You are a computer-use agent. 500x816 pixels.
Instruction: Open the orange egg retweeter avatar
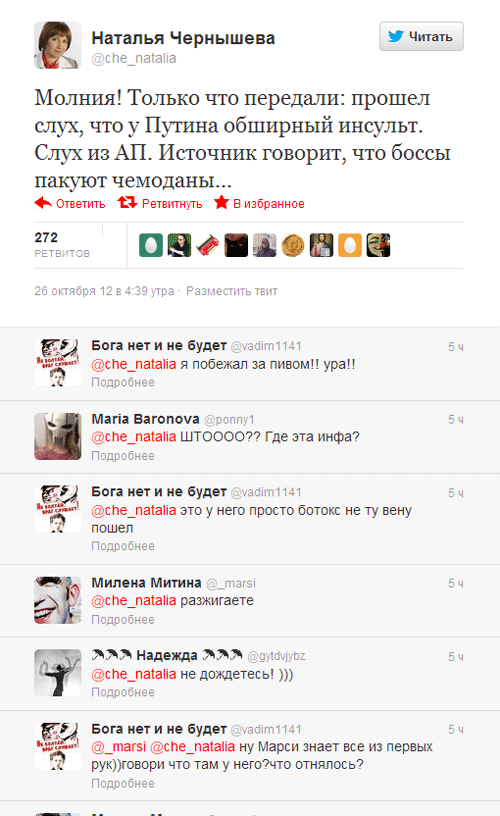point(350,245)
